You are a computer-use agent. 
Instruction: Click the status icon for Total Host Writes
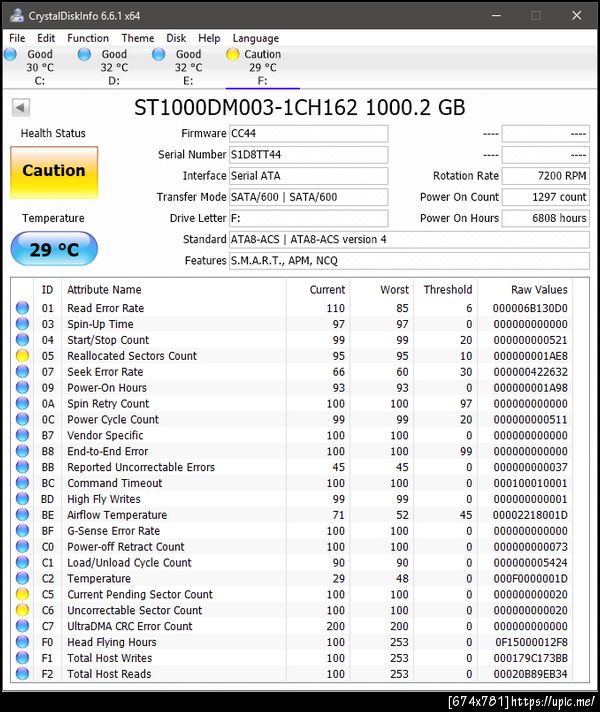(22, 658)
